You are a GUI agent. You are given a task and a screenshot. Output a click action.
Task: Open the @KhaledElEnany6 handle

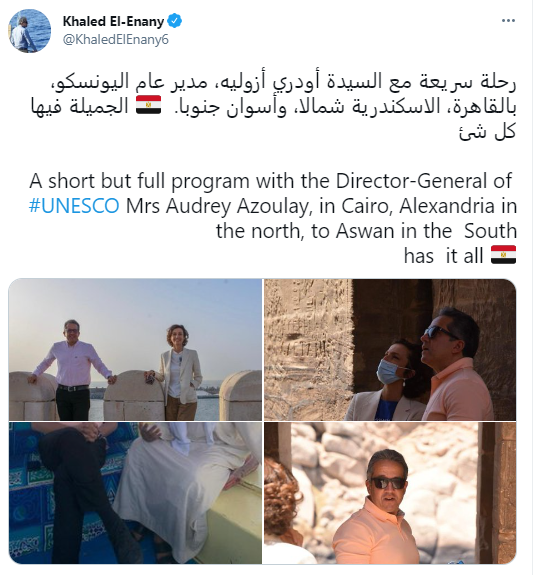tap(116, 39)
